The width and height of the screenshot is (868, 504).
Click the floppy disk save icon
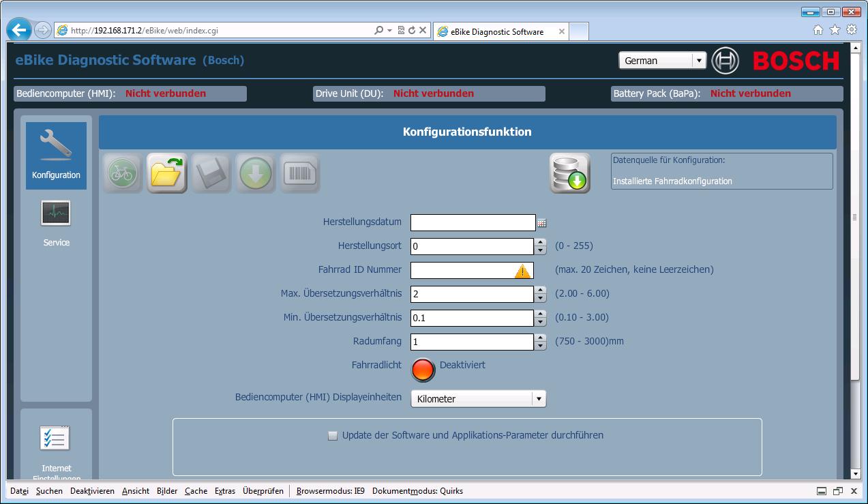tap(211, 173)
